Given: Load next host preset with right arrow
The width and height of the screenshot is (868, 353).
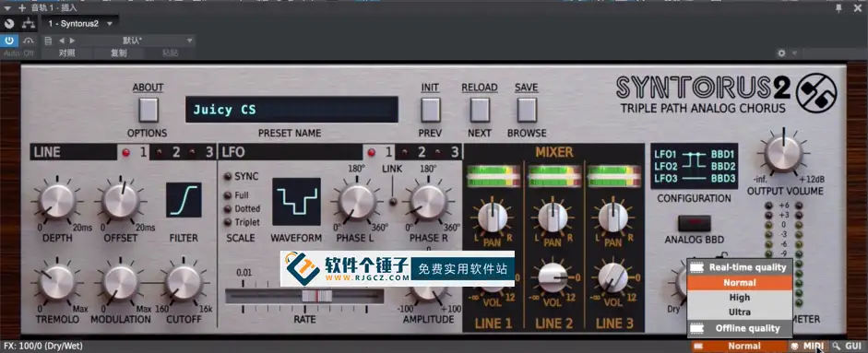Looking at the screenshot, I should coord(72,41).
